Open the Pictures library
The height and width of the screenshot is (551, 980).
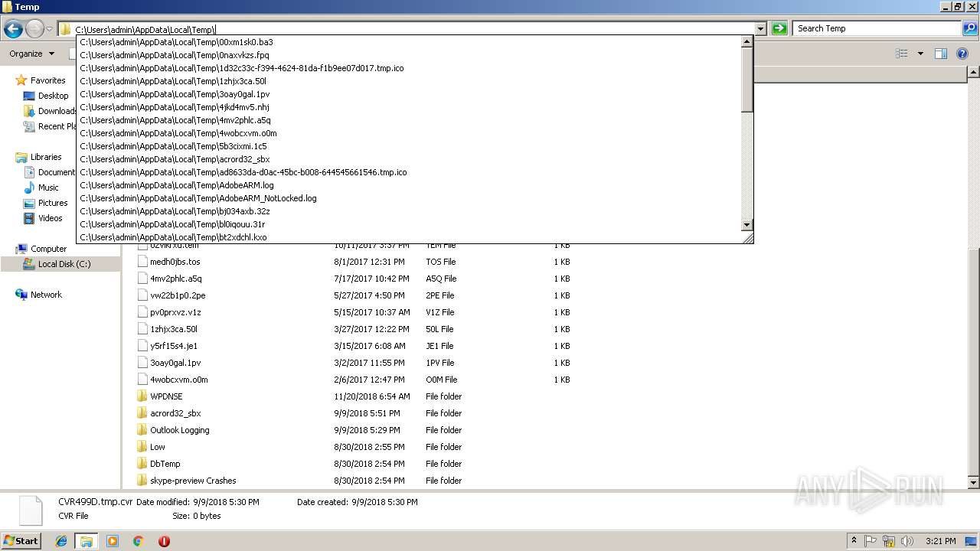tap(53, 203)
